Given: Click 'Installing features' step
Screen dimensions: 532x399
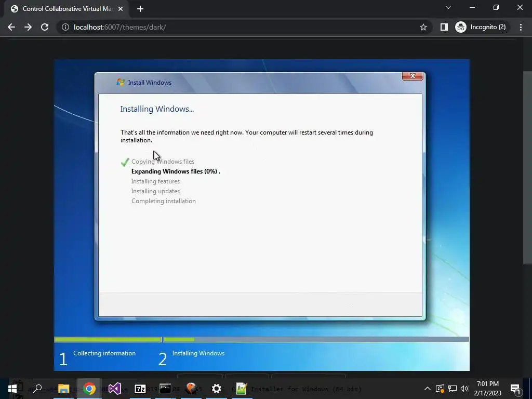Looking at the screenshot, I should (155, 181).
